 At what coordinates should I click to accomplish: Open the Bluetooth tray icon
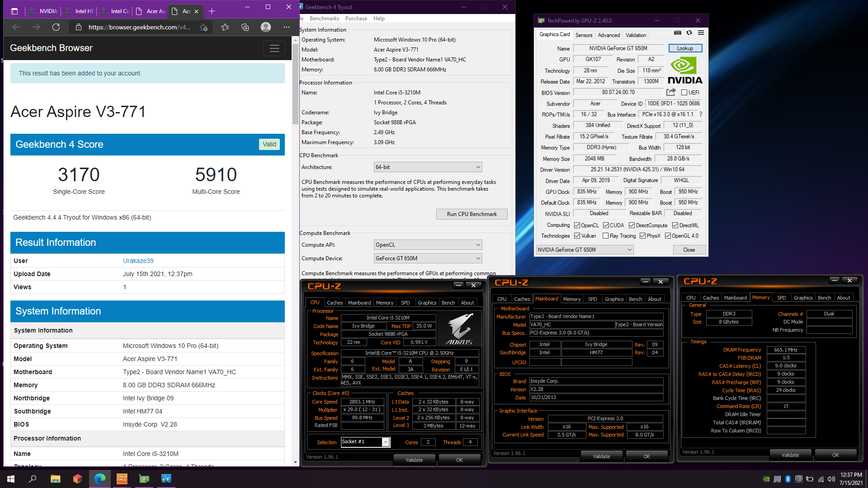[x=788, y=479]
